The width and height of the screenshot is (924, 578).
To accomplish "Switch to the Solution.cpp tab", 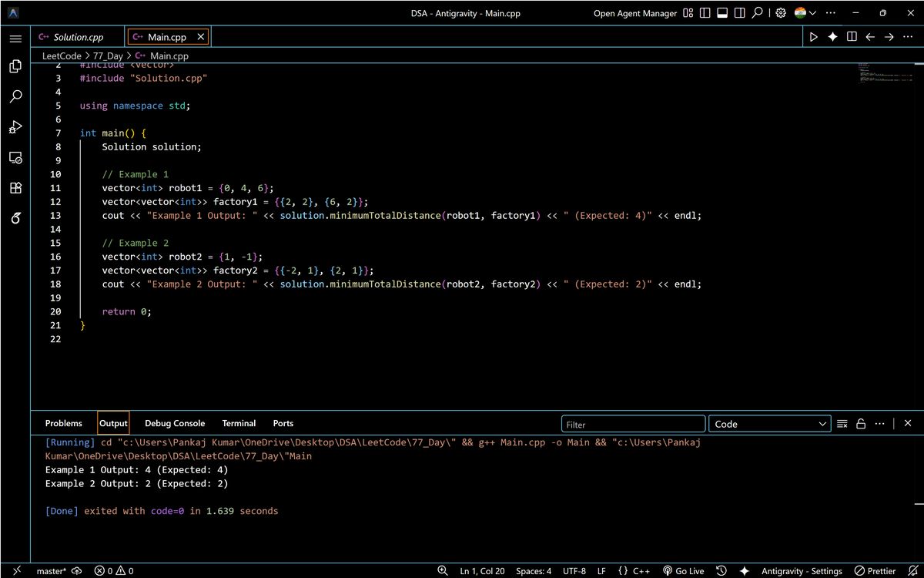I will coord(78,37).
